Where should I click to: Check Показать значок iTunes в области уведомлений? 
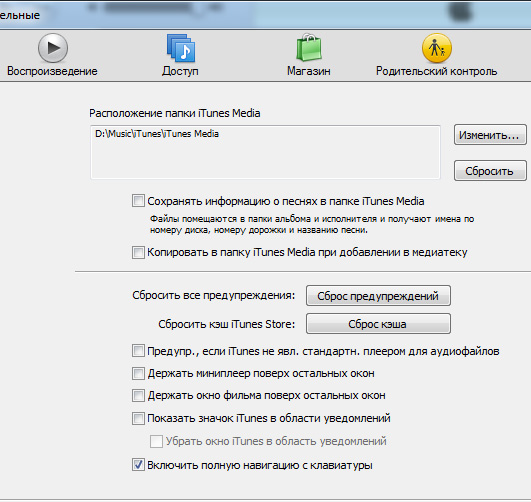pos(138,418)
